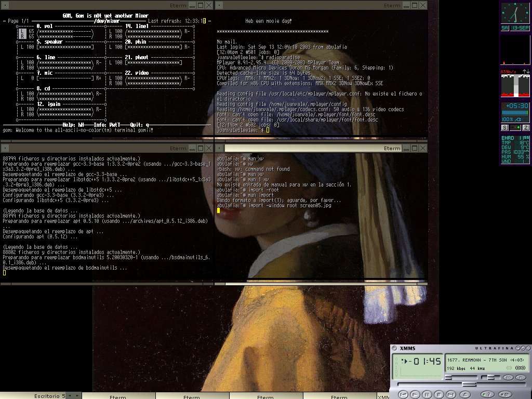Open window menu of the apt install Eterm
Image resolution: width=532 pixels, height=399 pixels.
[x=5, y=148]
